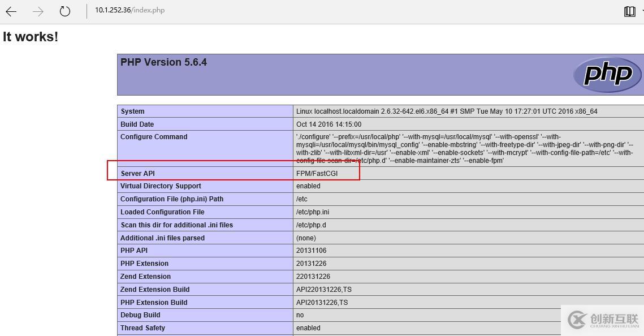This screenshot has height=336, width=644.
Task: Select the PHP Version 5.6.4 header
Action: pyautogui.click(x=164, y=62)
